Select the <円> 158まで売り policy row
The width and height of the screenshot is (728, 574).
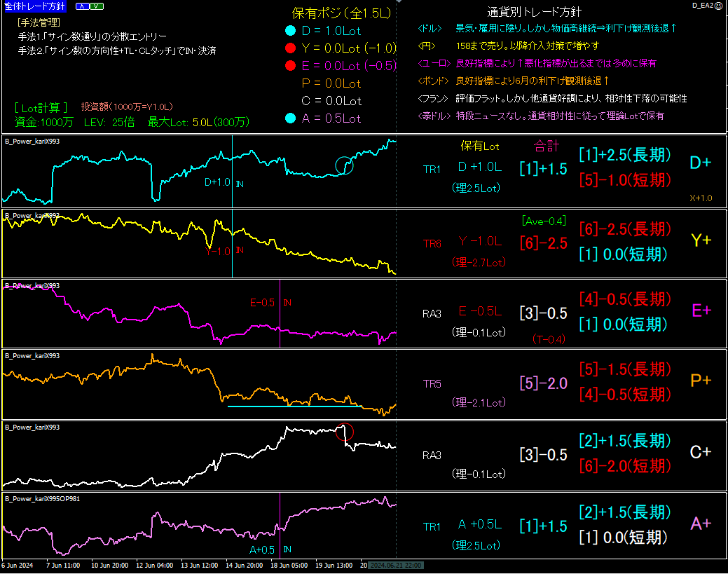(x=508, y=46)
